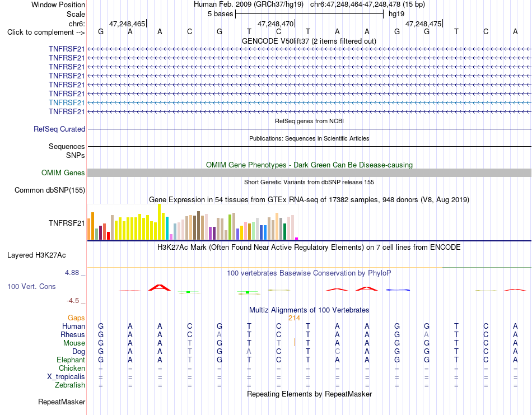Click the Layered H3K27Ac track label
Image resolution: width=532 pixels, height=415 pixels.
click(36, 255)
